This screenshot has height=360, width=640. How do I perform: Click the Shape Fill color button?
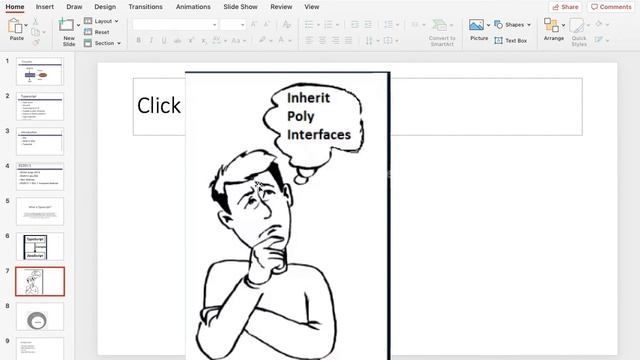coord(599,24)
